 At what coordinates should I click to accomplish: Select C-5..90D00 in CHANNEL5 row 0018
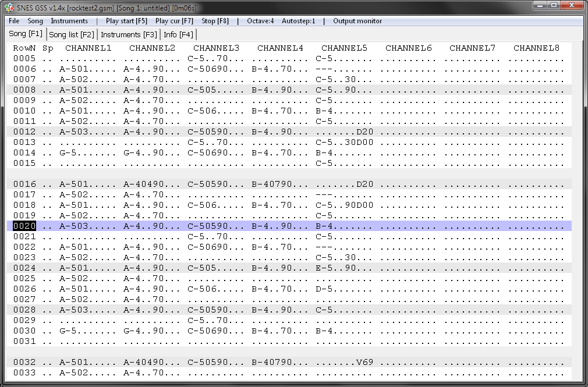[345, 205]
